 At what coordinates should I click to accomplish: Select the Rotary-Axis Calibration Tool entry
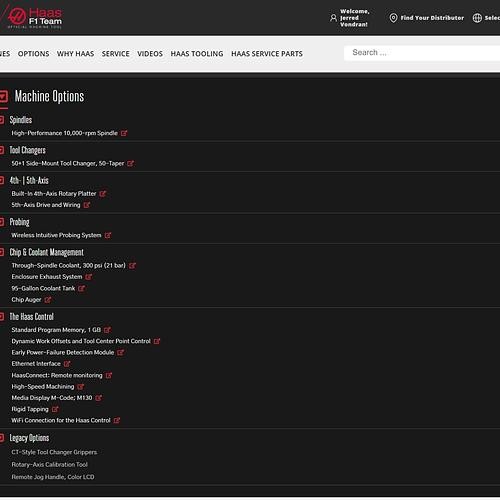[50, 465]
